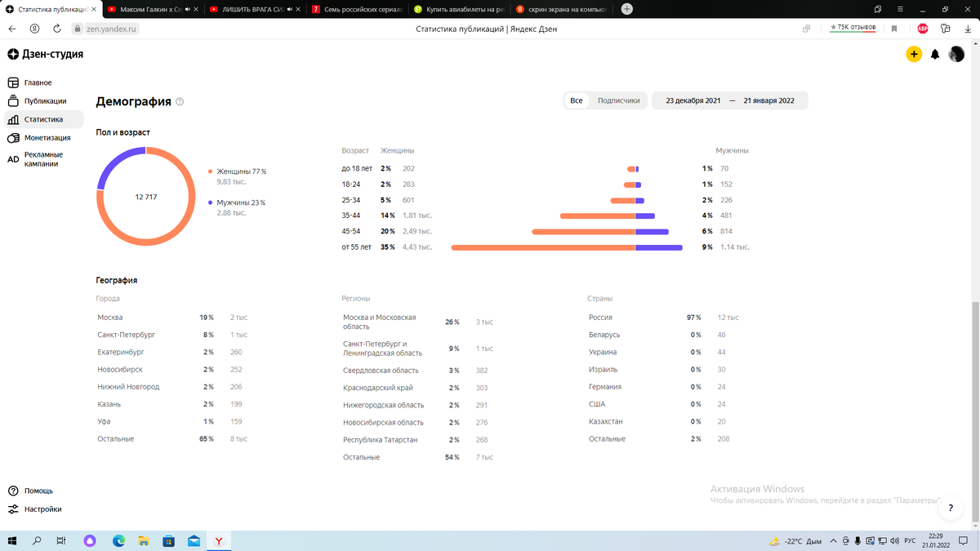
Task: Click the 75K отзывов rating badge
Action: (x=853, y=28)
